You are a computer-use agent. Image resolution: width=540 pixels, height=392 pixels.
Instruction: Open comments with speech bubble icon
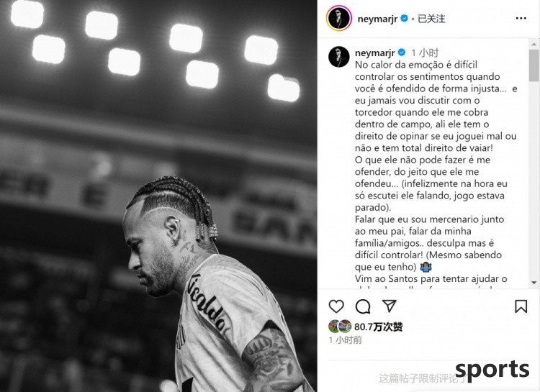[x=363, y=306]
